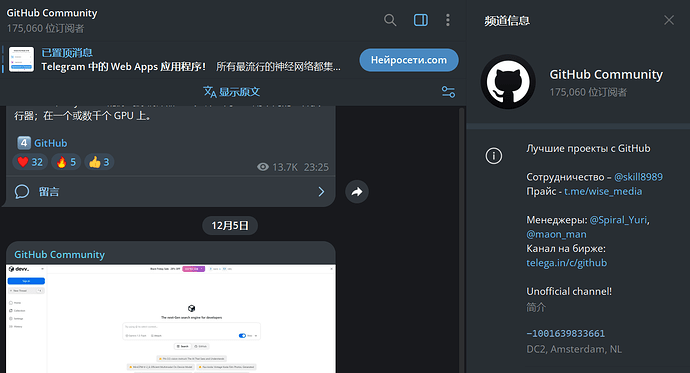
Task: Open the @maon_man mention link
Action: pyautogui.click(x=556, y=234)
